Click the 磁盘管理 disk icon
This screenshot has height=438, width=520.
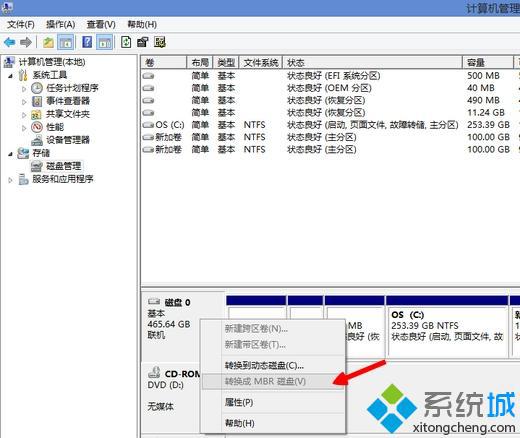tap(37, 166)
